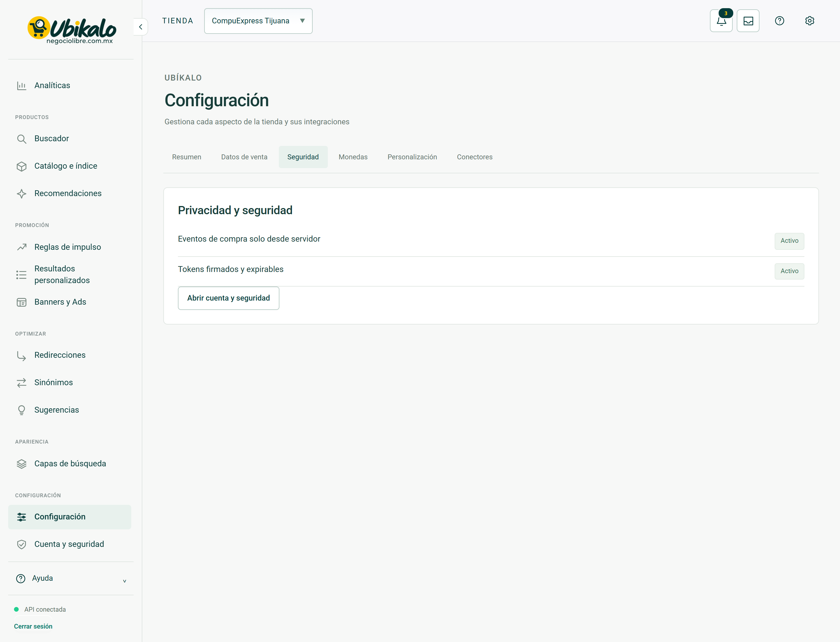Click the Reglas de impulso trend icon
The image size is (840, 642).
pos(21,247)
